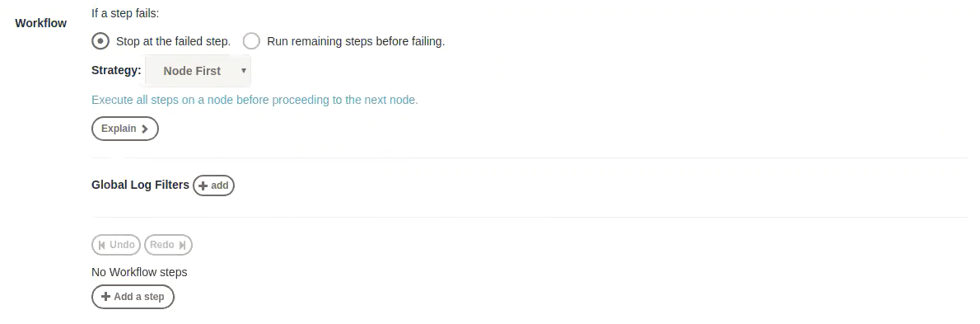Click the chevron icon inside Explain
This screenshot has height=324, width=980.
pos(144,129)
